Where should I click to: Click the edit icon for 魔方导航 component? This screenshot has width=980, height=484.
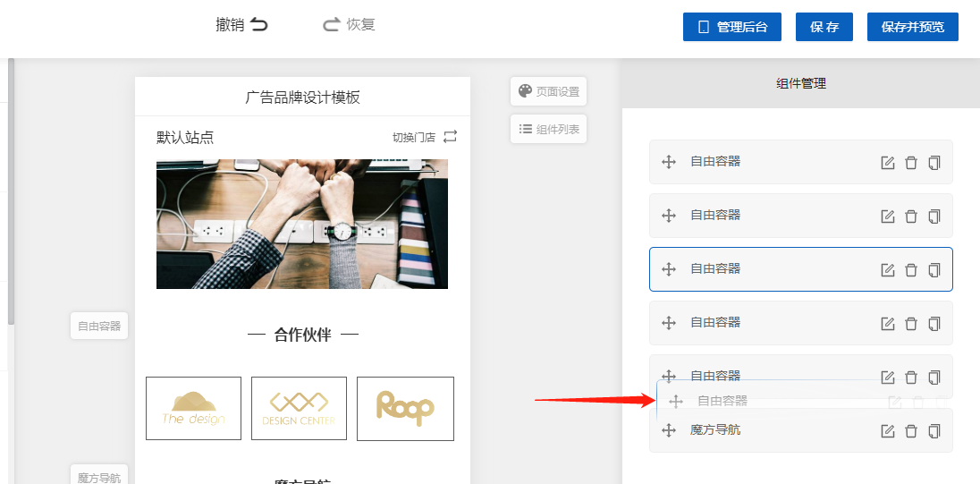pyautogui.click(x=887, y=431)
